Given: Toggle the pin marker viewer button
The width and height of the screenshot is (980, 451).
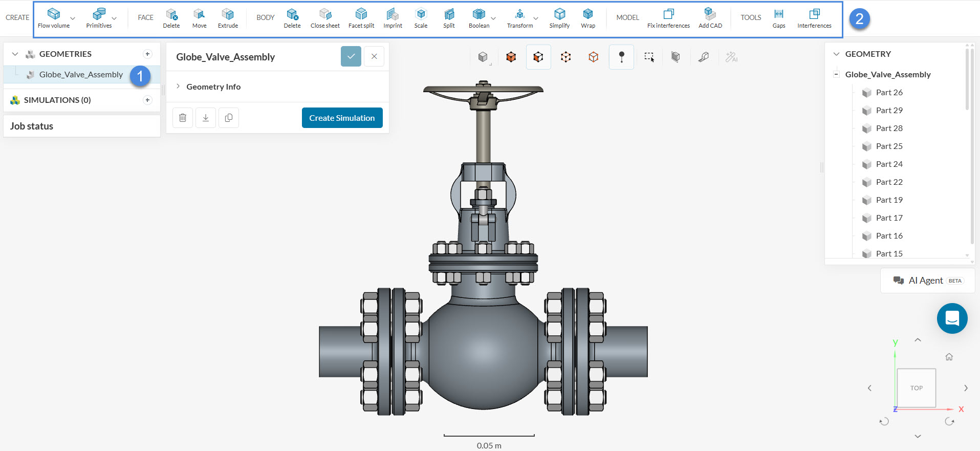Looking at the screenshot, I should coord(621,57).
